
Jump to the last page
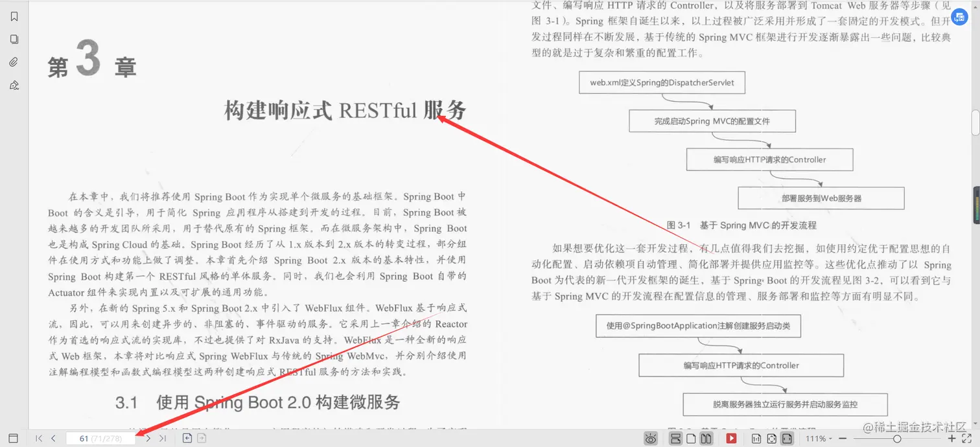pos(163,438)
